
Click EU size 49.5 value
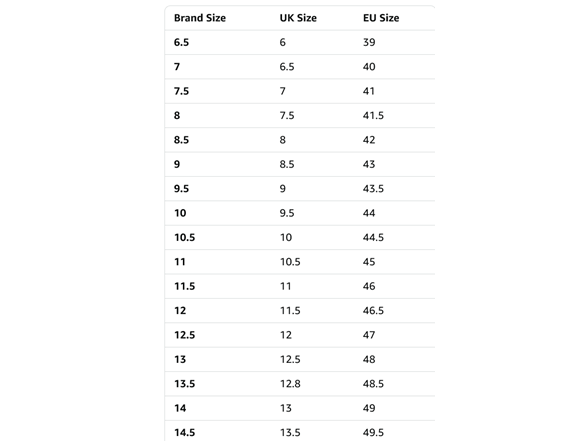pos(373,432)
